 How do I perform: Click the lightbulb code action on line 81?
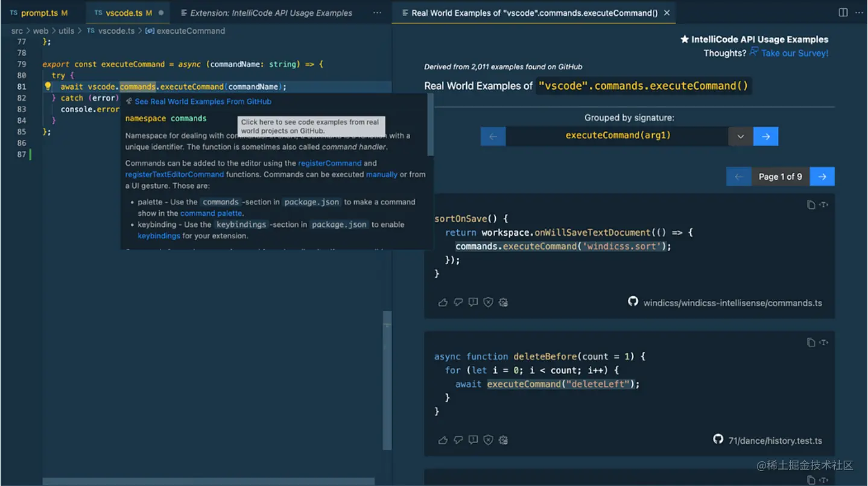48,86
